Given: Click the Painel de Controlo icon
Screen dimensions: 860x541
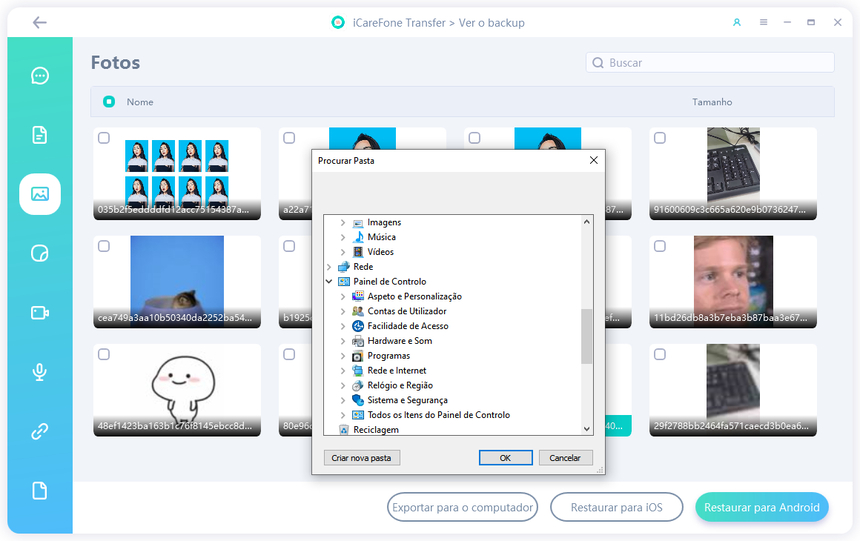Looking at the screenshot, I should click(x=344, y=281).
